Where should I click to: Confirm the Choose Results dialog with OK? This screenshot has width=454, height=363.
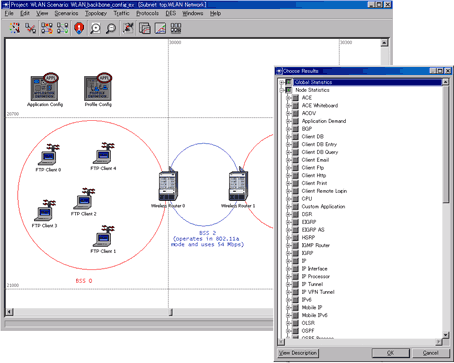pos(391,353)
